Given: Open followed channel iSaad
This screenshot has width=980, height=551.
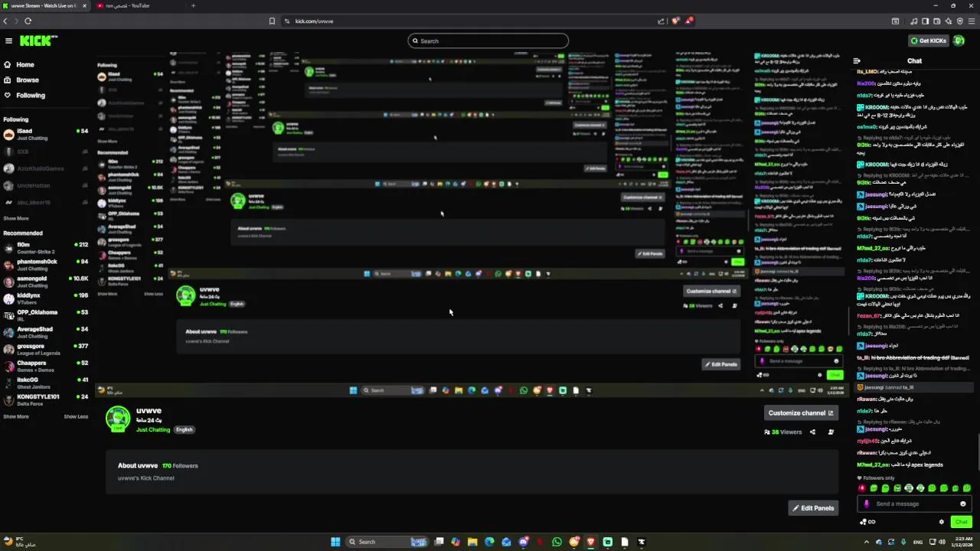Looking at the screenshot, I should pos(46,135).
